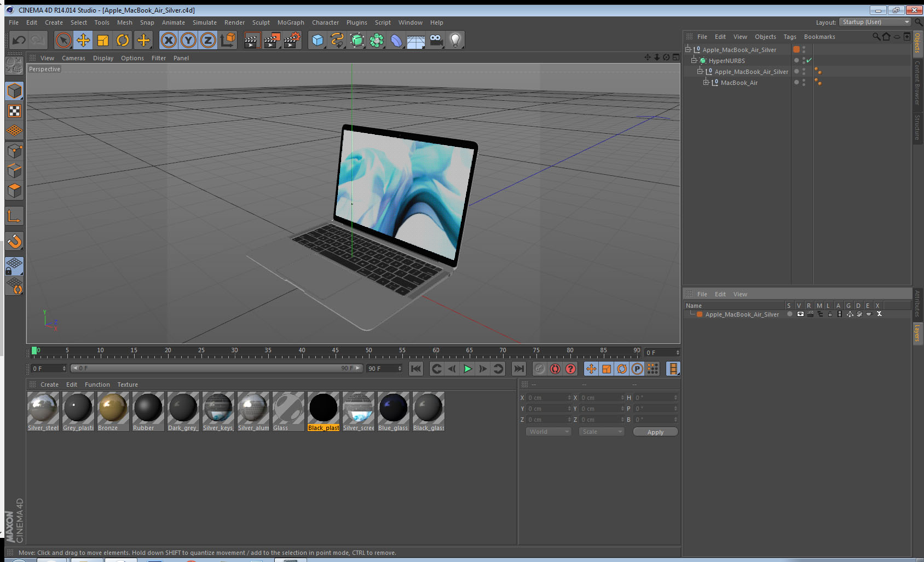Click the X position field 0 cm
This screenshot has height=562, width=924.
tap(549, 398)
